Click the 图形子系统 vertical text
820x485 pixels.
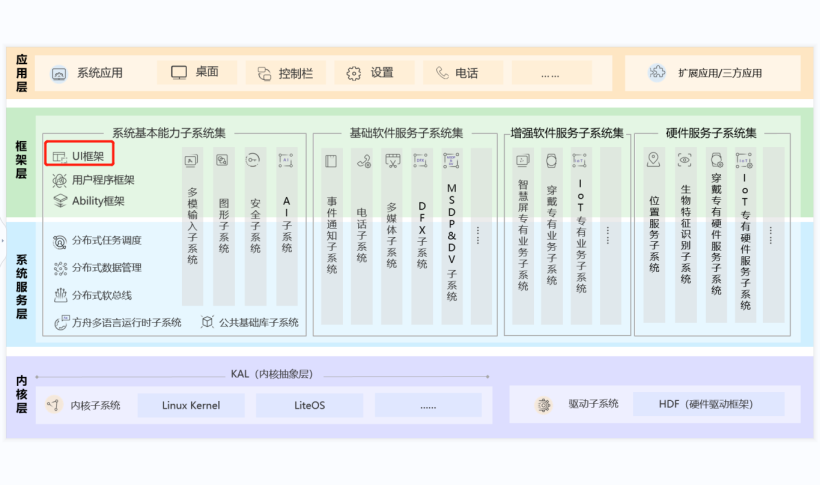(224, 225)
